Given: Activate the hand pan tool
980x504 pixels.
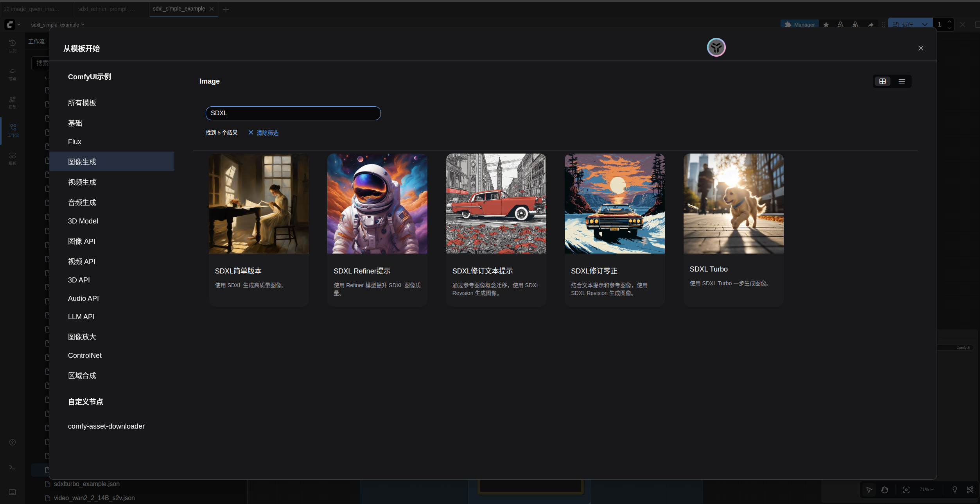Looking at the screenshot, I should [x=885, y=490].
